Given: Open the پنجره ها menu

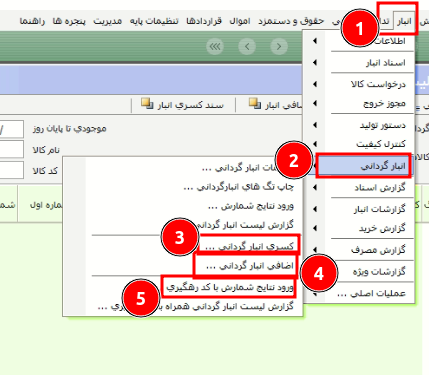Looking at the screenshot, I should click(69, 21).
